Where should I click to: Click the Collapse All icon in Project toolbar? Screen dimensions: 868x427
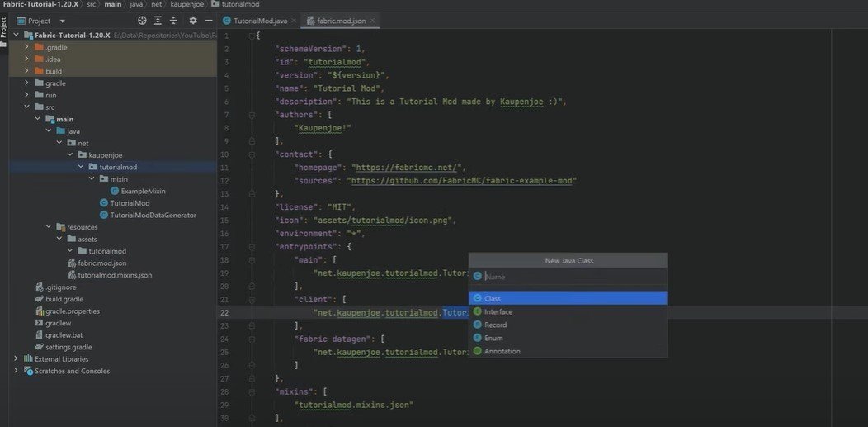(x=173, y=21)
